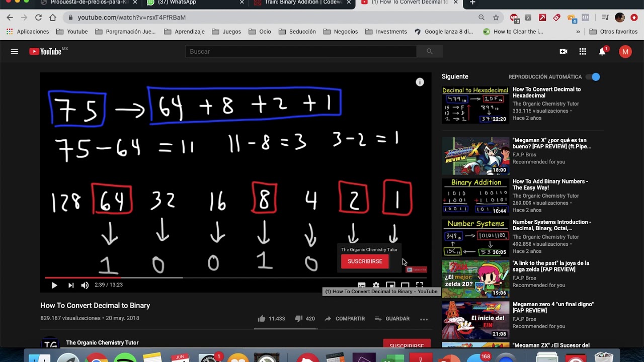Open Megaman zero 4 video title

552,307
